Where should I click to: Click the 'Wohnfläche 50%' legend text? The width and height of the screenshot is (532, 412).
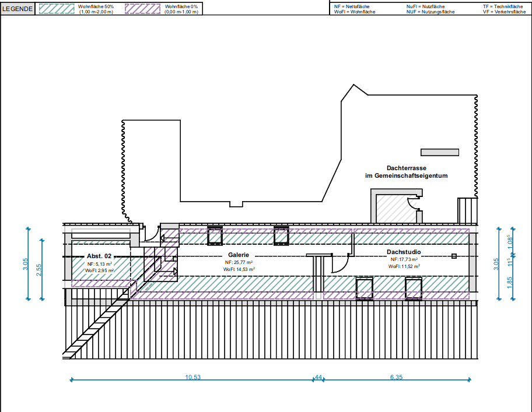pos(96,6)
